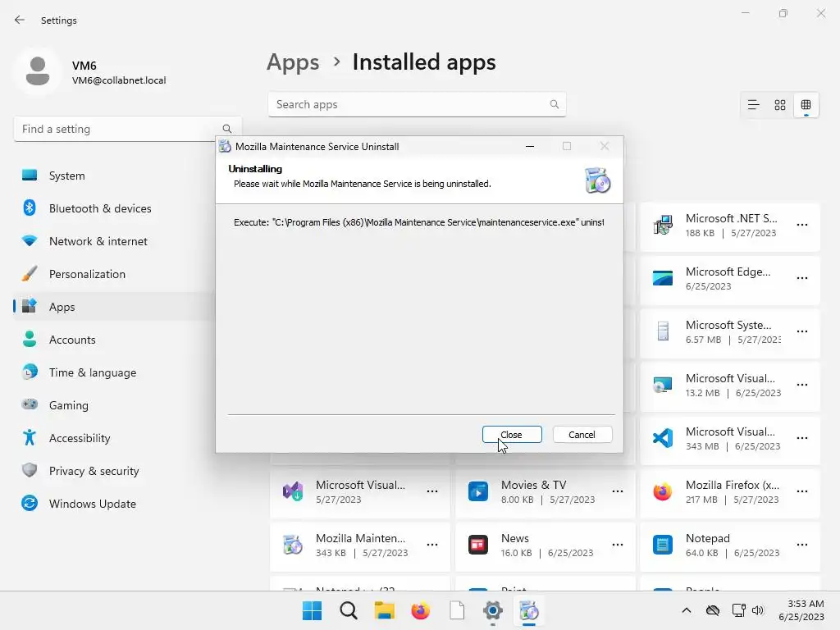Click the News app icon in list
840x630 pixels.
click(478, 545)
